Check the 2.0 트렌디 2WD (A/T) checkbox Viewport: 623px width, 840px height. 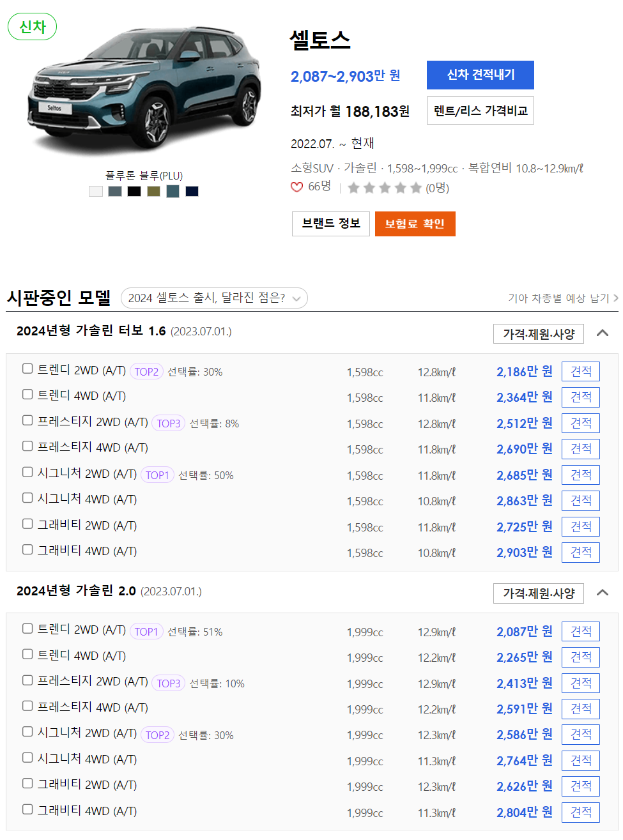pyautogui.click(x=27, y=629)
